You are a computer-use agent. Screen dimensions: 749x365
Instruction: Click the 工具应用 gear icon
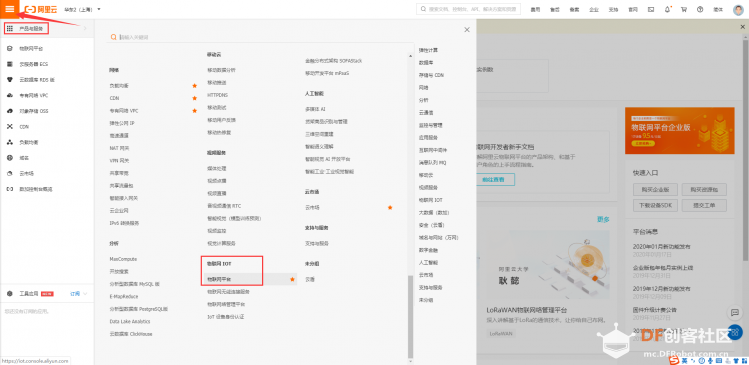click(x=10, y=293)
